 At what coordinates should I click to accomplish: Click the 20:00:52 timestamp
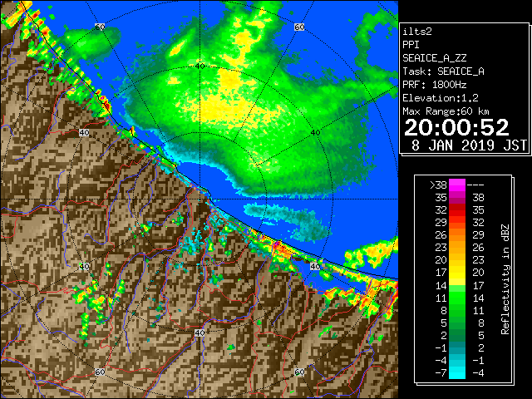click(x=456, y=127)
